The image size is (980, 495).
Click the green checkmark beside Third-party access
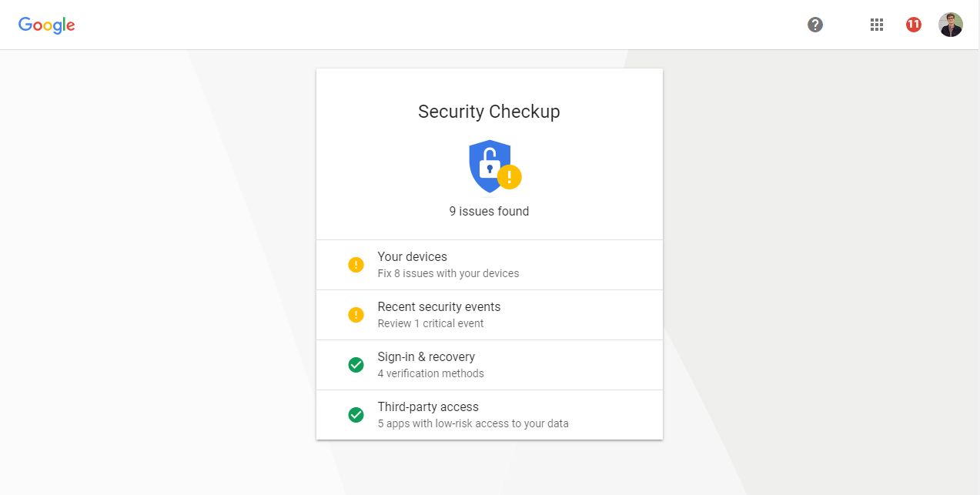(x=356, y=414)
